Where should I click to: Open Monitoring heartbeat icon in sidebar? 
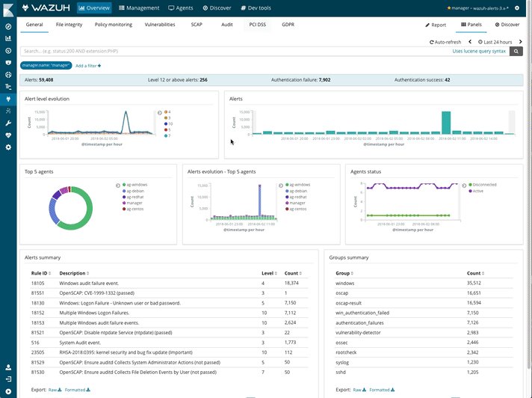[8, 135]
